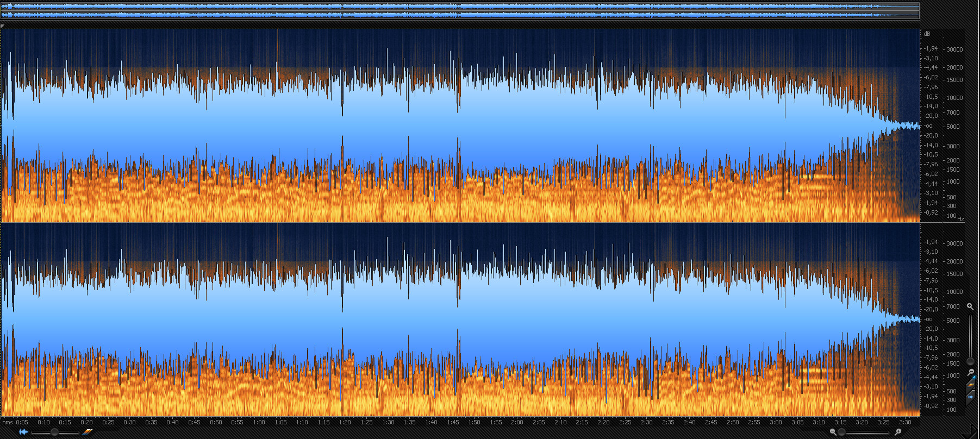Select spectrogram frequency zoom mode icon on right

click(970, 385)
